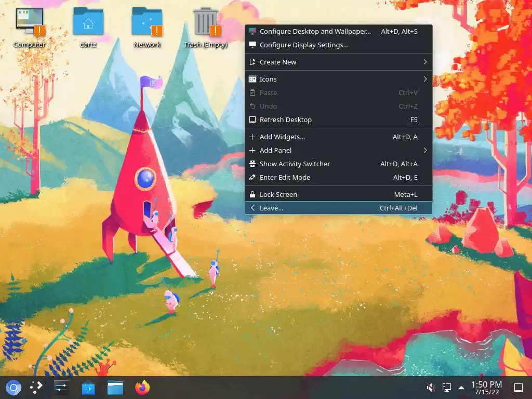This screenshot has height=399, width=532.
Task: Open the Add Panel submenu
Action: [338, 150]
